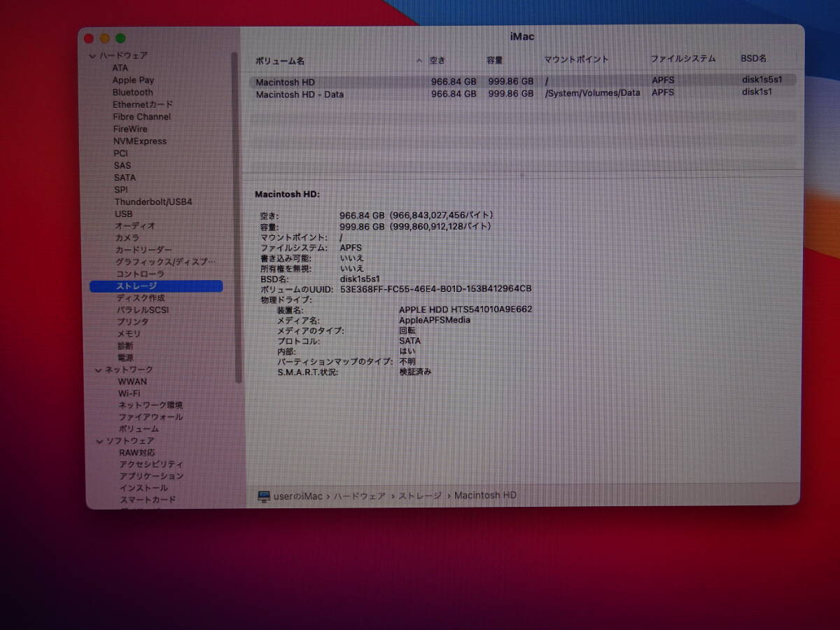Select SATA in the sidebar
The image size is (840, 630).
(x=125, y=177)
